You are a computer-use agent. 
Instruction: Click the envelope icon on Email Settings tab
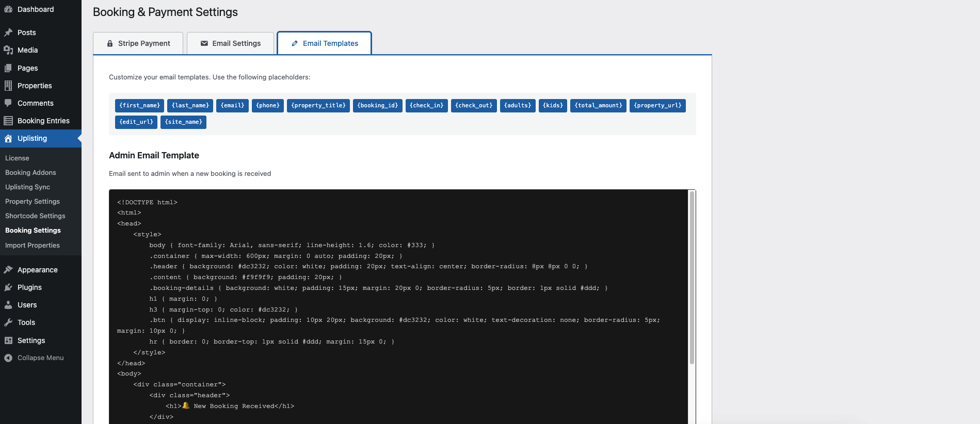pyautogui.click(x=204, y=43)
